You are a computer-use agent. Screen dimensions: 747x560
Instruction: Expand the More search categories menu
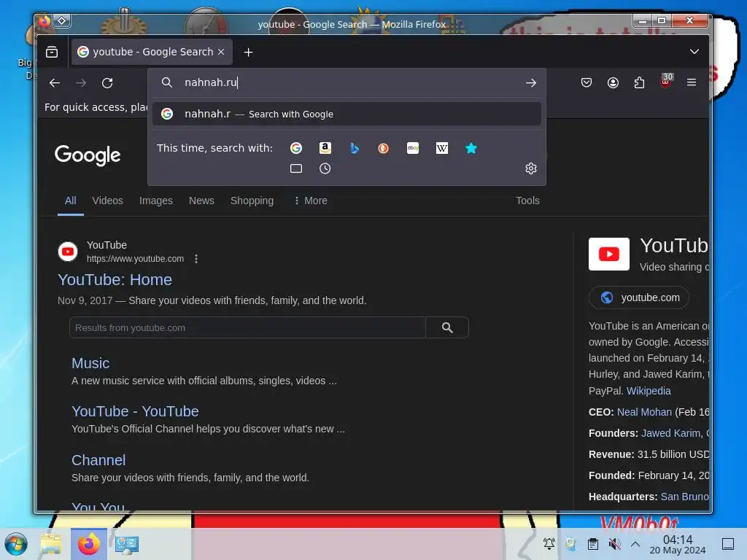(311, 201)
